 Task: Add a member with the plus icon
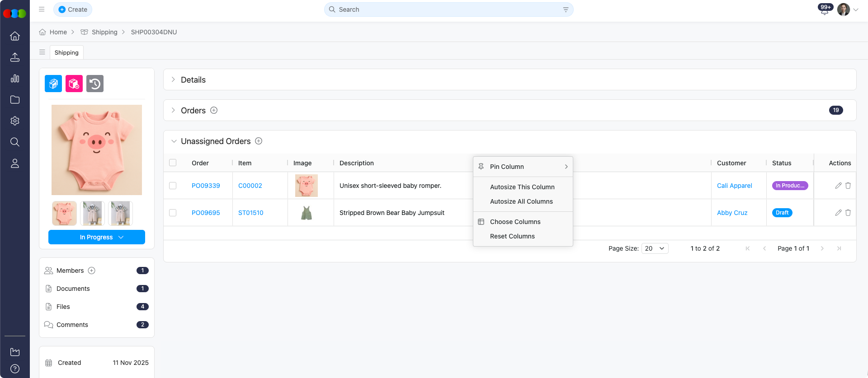tap(92, 271)
